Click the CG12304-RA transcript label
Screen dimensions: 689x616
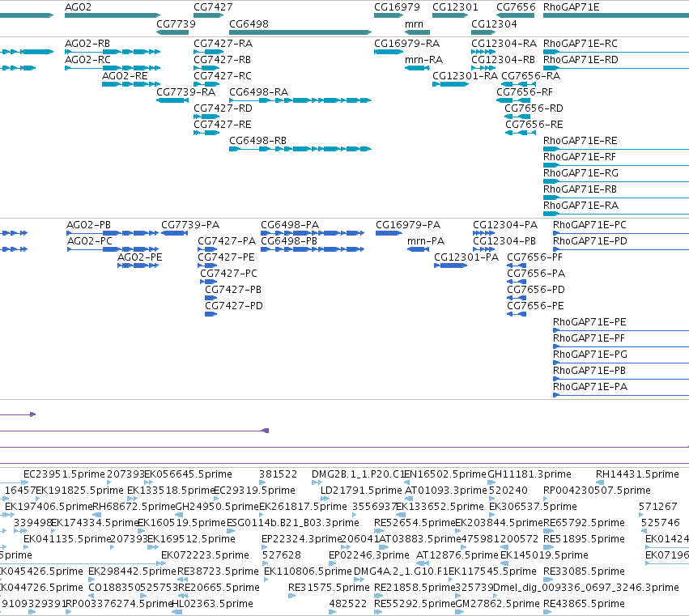[x=504, y=44]
